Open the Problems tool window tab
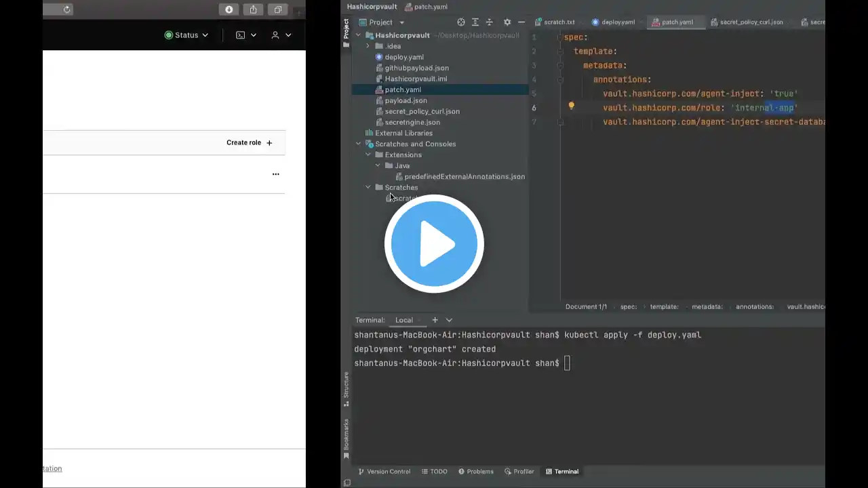The image size is (868, 488). (475, 472)
